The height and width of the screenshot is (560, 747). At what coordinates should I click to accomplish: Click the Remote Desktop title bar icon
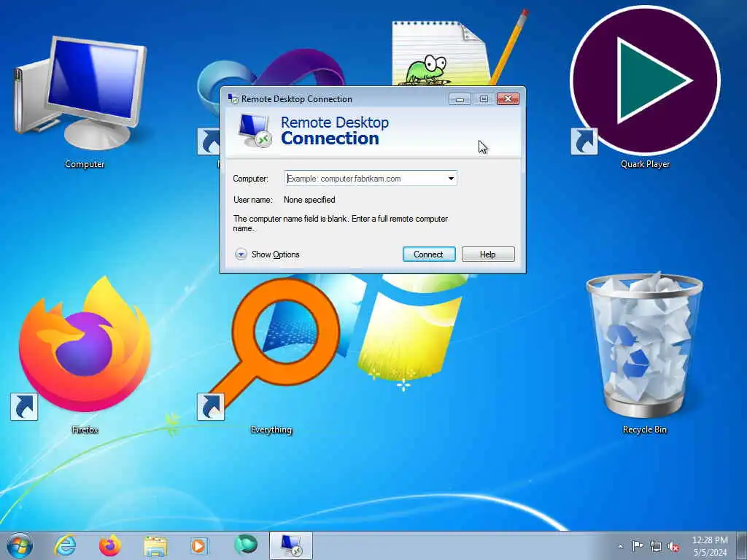point(233,98)
